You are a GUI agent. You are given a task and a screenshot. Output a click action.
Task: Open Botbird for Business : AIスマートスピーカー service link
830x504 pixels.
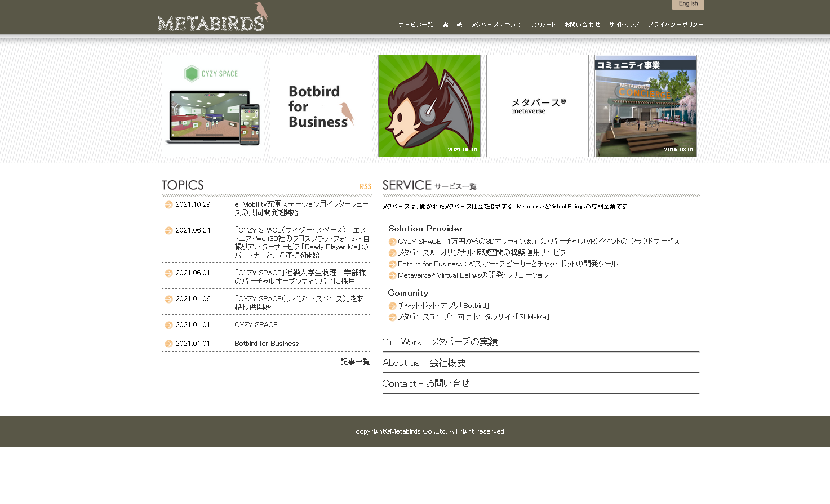click(508, 264)
